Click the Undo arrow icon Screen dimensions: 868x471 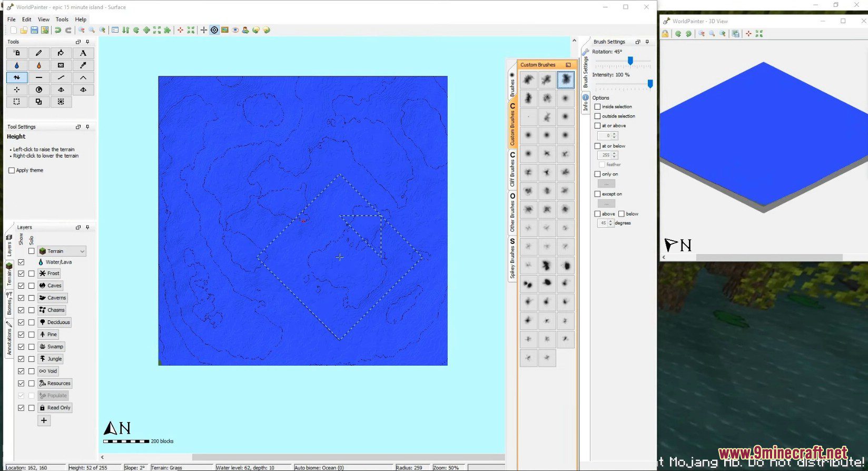pos(58,30)
